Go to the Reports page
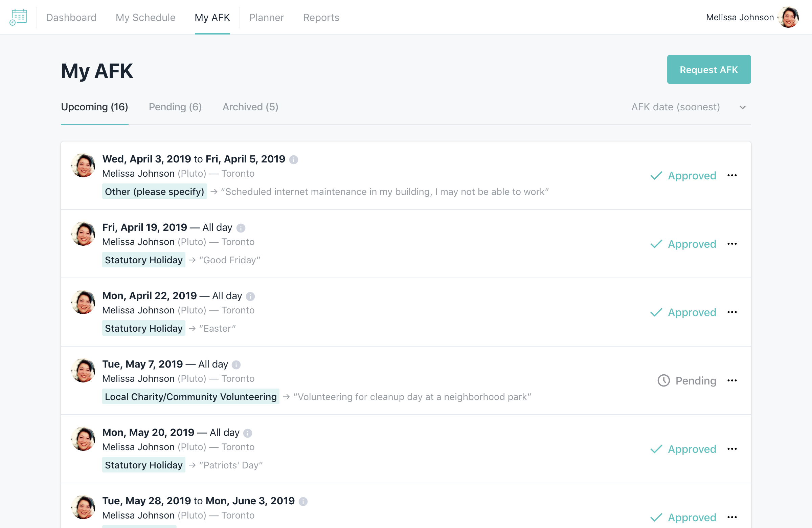Screen dimensions: 812x528 pyautogui.click(x=321, y=17)
